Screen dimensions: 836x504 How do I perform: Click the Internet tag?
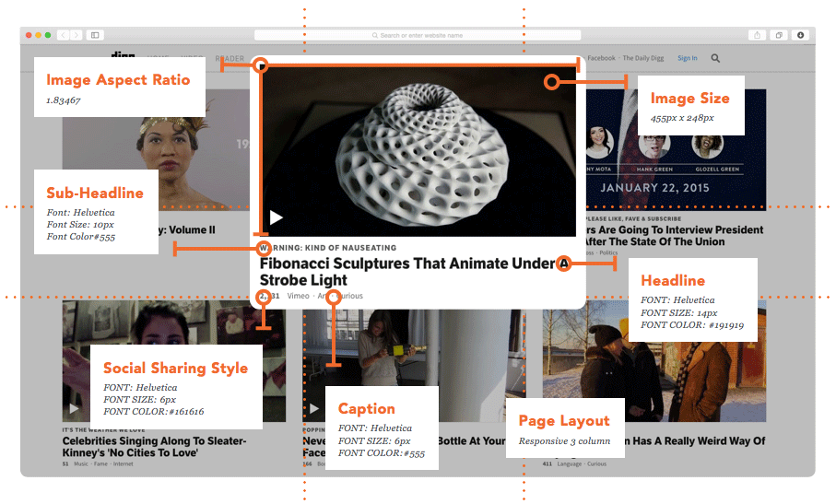coord(124,464)
